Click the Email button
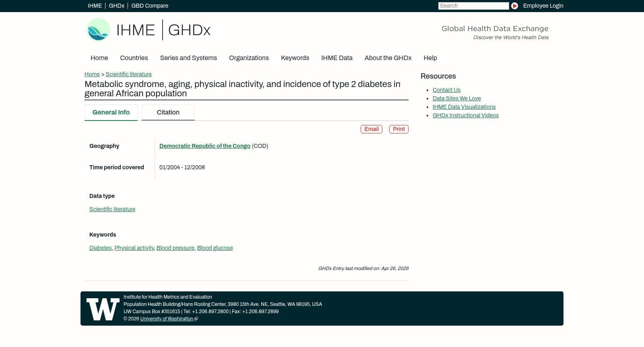644x347 pixels. point(372,129)
